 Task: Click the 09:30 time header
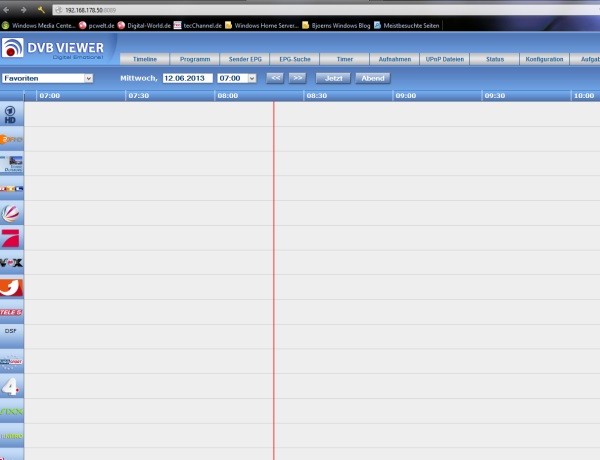(x=495, y=96)
